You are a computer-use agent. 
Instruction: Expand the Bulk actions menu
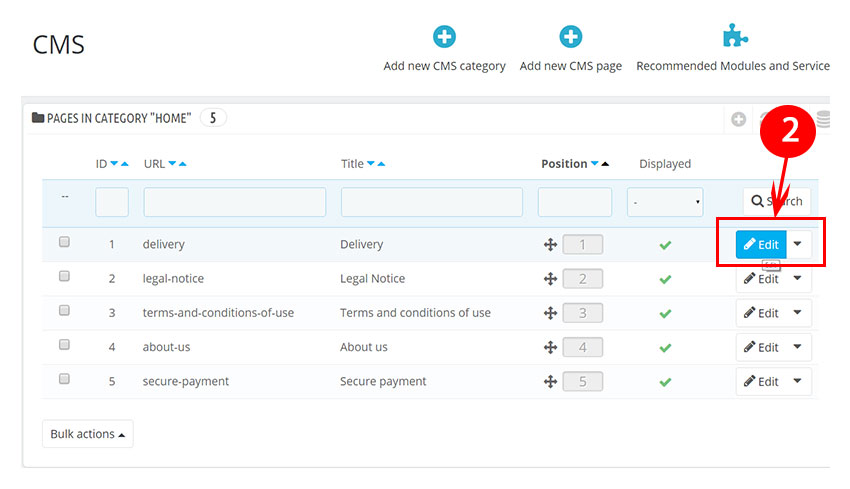pyautogui.click(x=87, y=434)
